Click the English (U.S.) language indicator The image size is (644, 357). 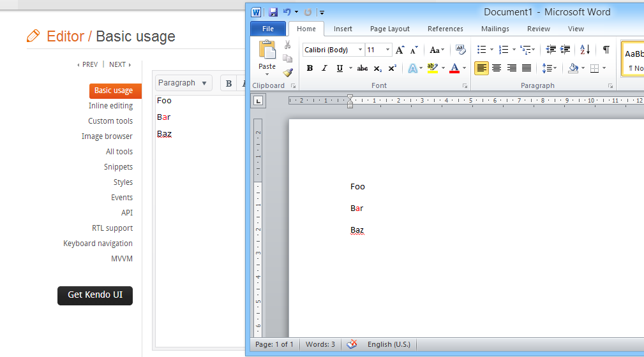[x=389, y=344]
